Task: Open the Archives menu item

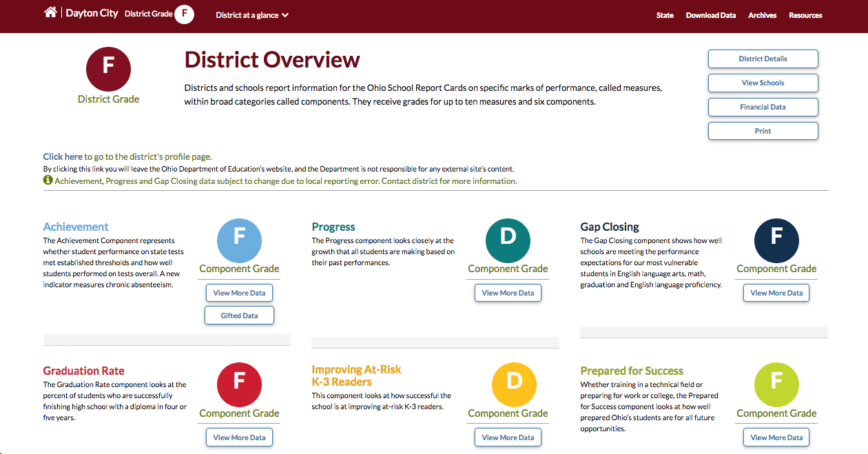Action: [x=763, y=15]
